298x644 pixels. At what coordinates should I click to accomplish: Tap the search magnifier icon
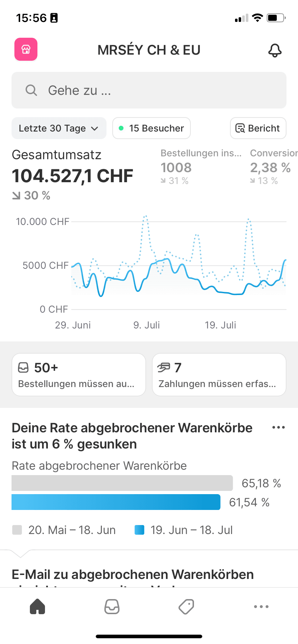coord(31,90)
